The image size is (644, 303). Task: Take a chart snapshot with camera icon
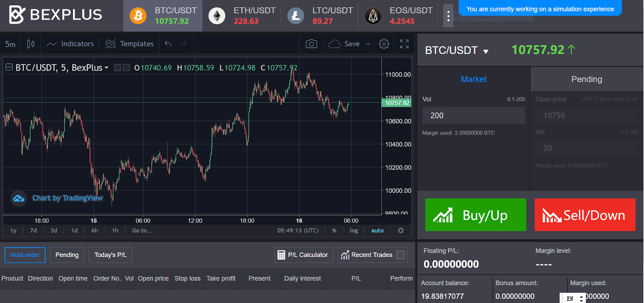[312, 44]
